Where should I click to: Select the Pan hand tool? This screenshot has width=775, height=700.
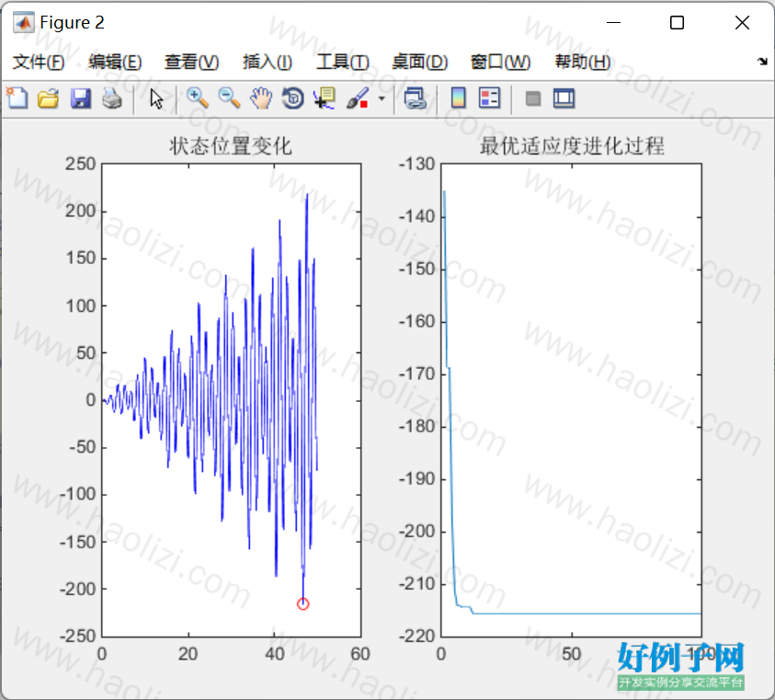(x=261, y=98)
